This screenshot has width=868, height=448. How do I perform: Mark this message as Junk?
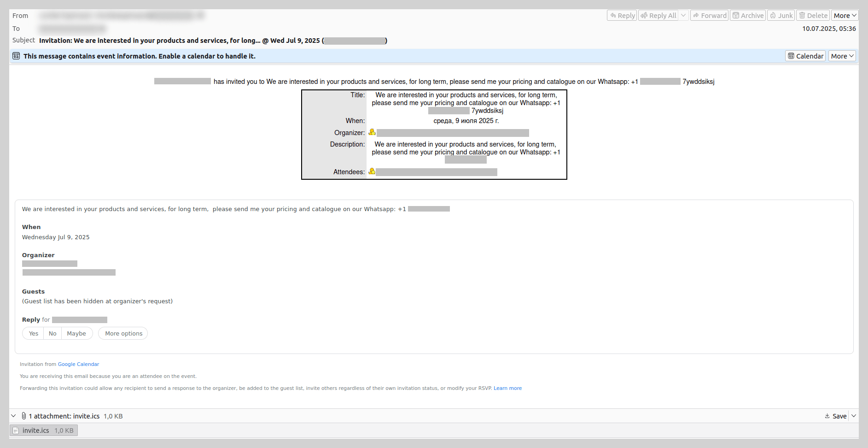(781, 16)
